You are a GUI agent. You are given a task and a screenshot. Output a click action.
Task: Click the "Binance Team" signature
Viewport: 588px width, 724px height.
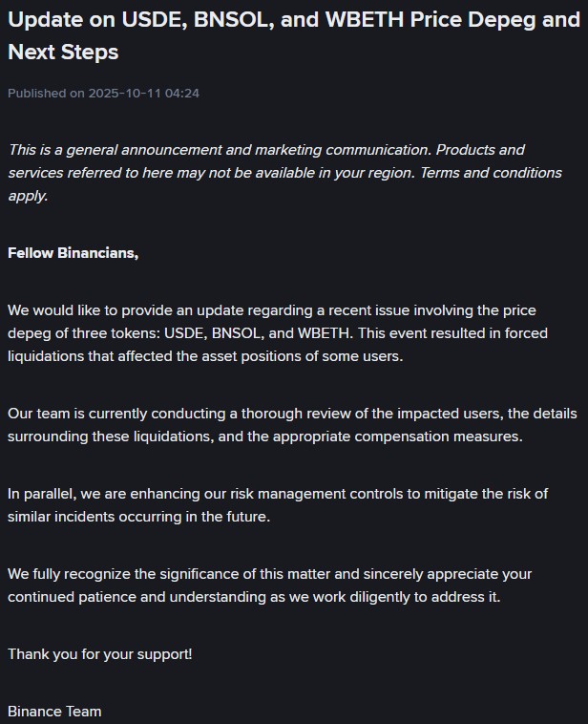54,712
